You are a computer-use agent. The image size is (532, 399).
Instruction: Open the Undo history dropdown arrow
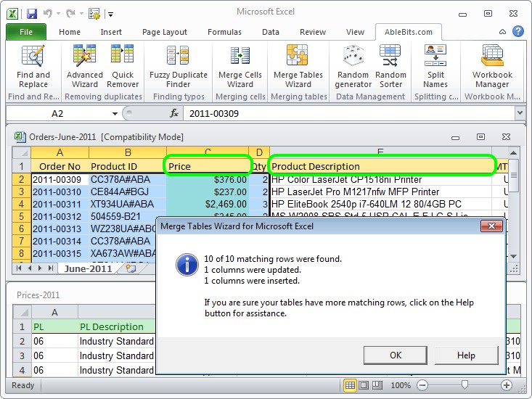pos(58,14)
